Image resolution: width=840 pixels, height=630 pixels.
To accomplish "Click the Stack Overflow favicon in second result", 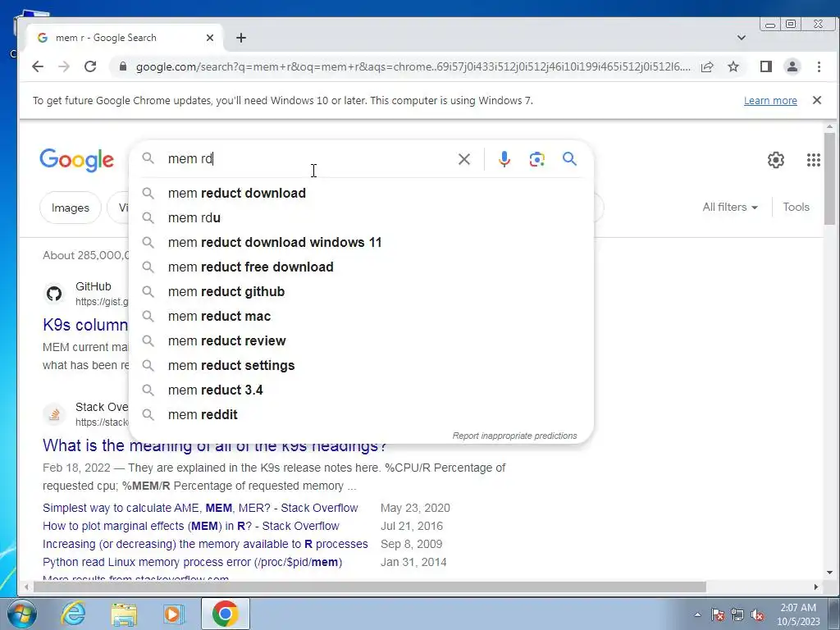I will pyautogui.click(x=54, y=414).
